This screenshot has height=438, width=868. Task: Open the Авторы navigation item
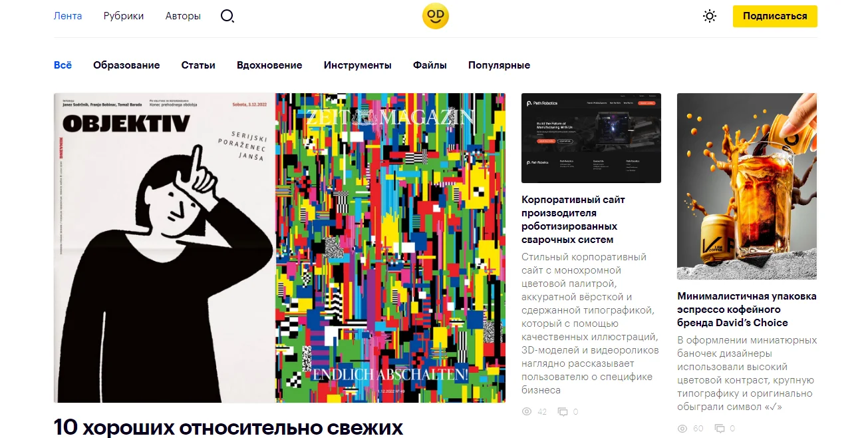183,16
